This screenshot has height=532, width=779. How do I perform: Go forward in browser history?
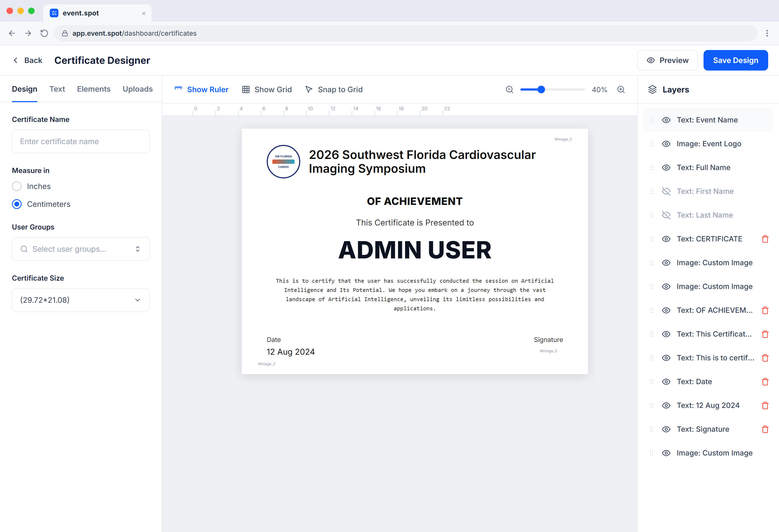(28, 33)
